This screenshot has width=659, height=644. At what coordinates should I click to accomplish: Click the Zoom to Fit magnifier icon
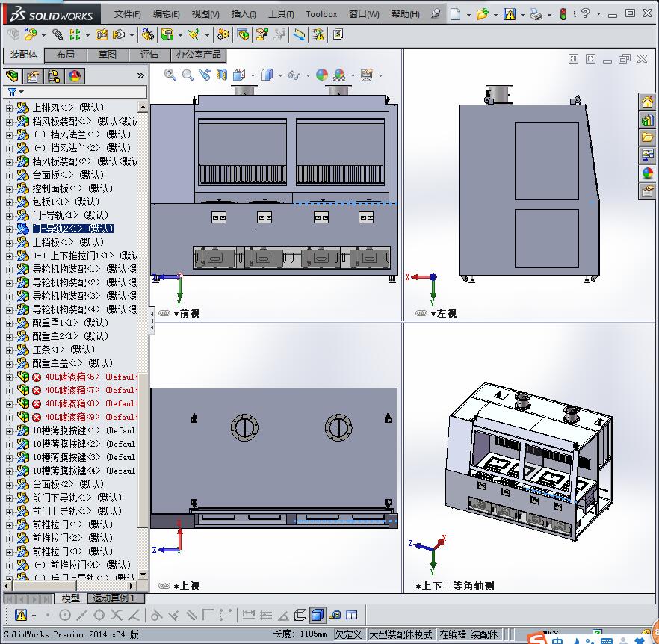tap(170, 75)
